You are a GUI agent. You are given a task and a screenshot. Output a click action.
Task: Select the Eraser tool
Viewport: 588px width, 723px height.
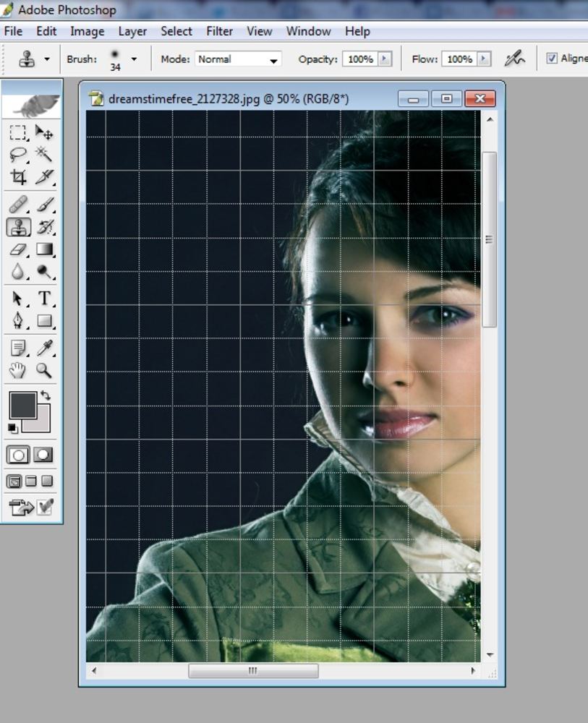(18, 249)
